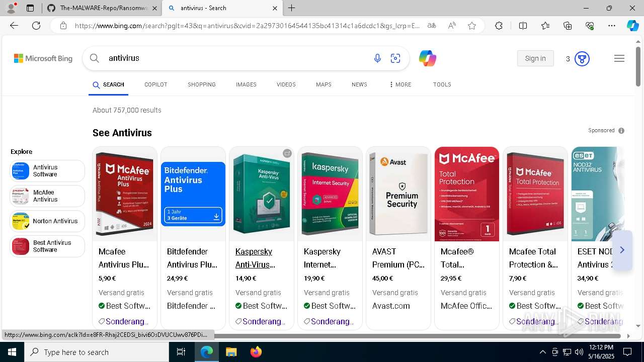Click the Sign in button
This screenshot has height=362, width=644.
click(535, 58)
